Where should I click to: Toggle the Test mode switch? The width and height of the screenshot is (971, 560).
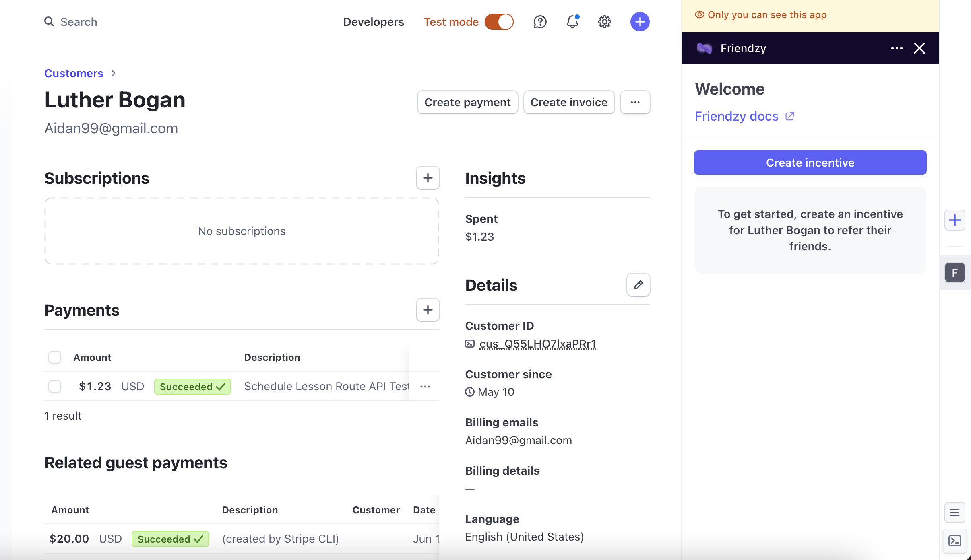(499, 22)
